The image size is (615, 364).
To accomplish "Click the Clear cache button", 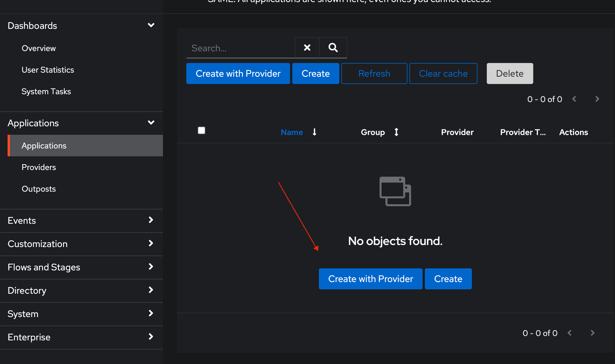I will point(443,73).
